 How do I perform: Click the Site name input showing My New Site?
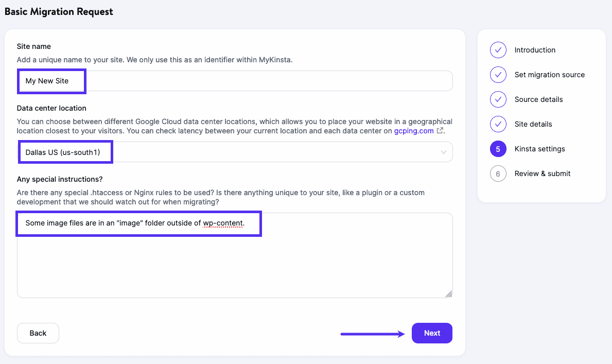[x=235, y=81]
